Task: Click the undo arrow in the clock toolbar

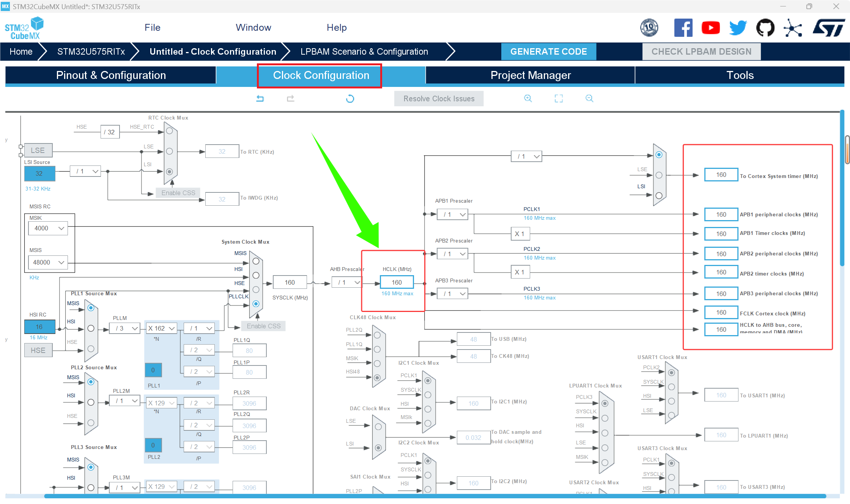Action: pos(260,99)
